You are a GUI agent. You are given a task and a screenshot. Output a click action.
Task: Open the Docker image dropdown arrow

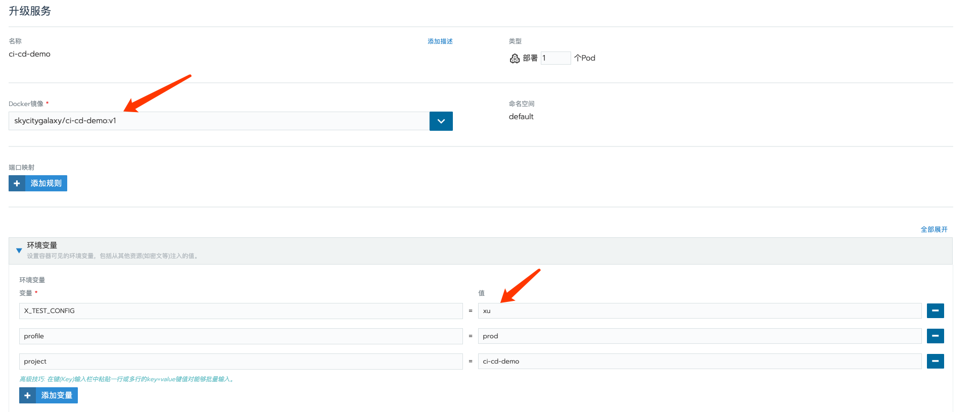coord(441,121)
